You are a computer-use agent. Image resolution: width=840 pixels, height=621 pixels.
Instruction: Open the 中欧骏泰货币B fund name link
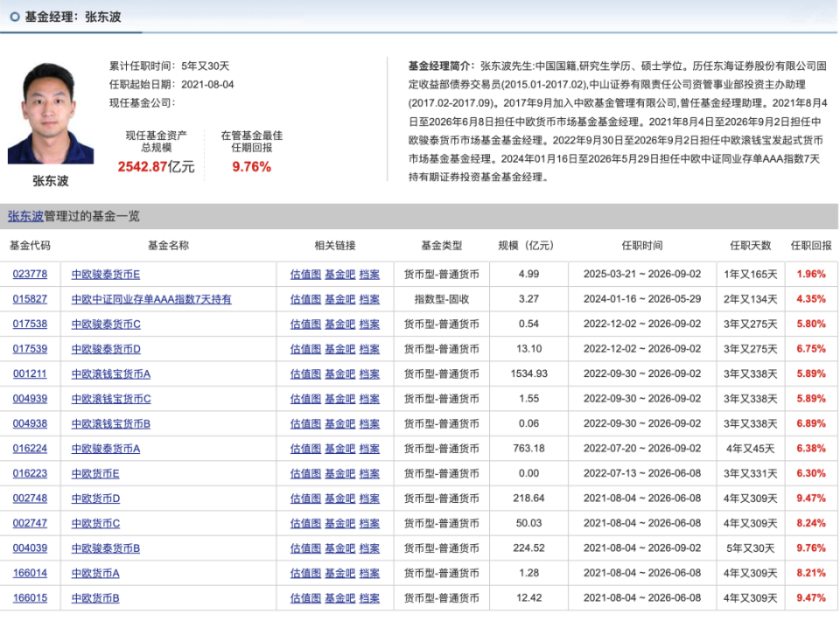(x=106, y=548)
